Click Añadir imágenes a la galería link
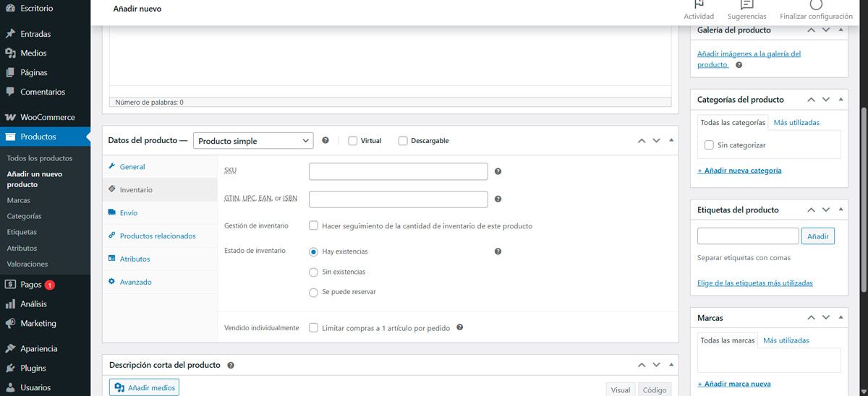The width and height of the screenshot is (868, 396). tap(749, 59)
